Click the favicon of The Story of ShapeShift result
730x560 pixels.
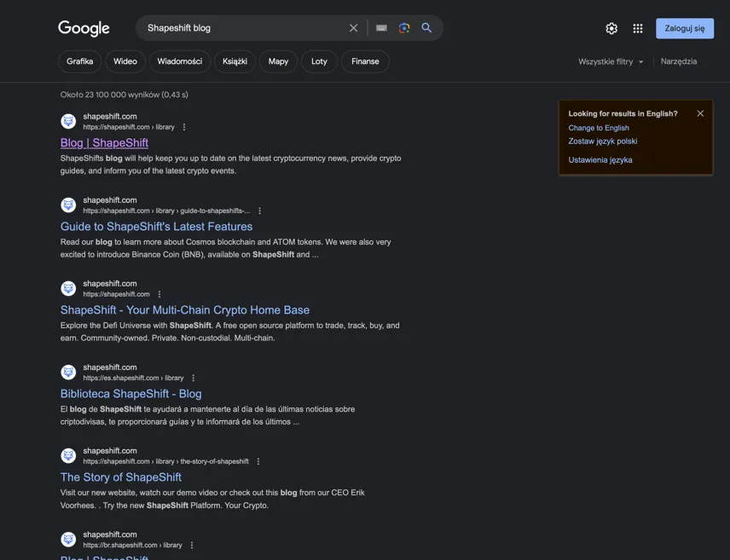pyautogui.click(x=68, y=456)
